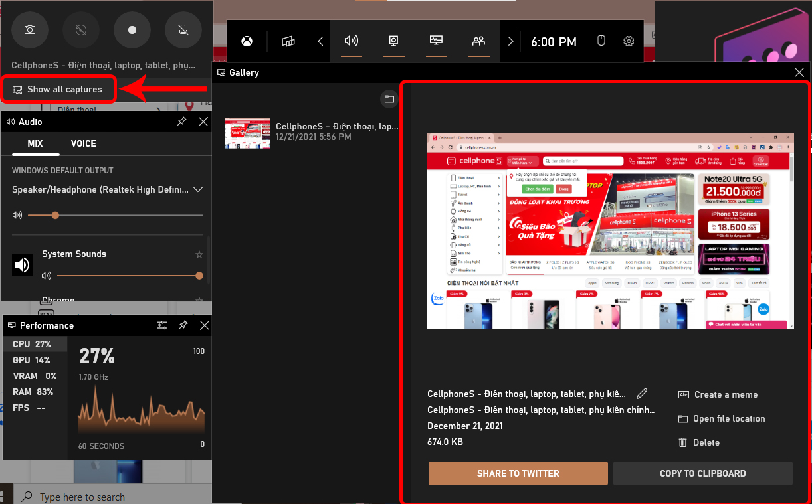812x504 pixels.
Task: Select the VRAM 0% metric
Action: (35, 376)
